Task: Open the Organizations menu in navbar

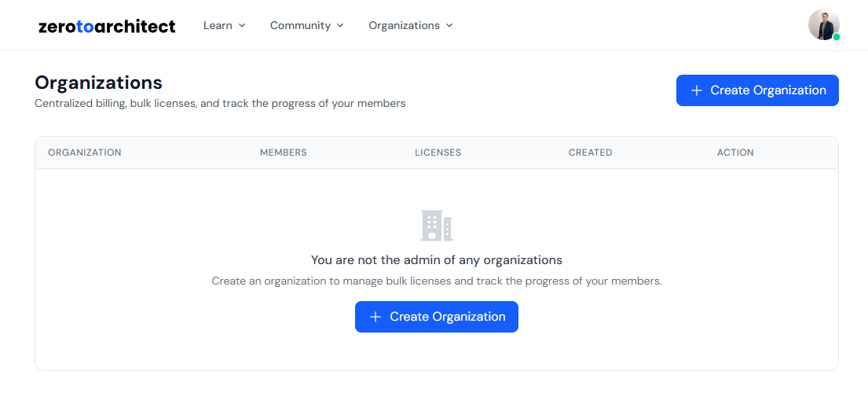Action: pyautogui.click(x=404, y=25)
